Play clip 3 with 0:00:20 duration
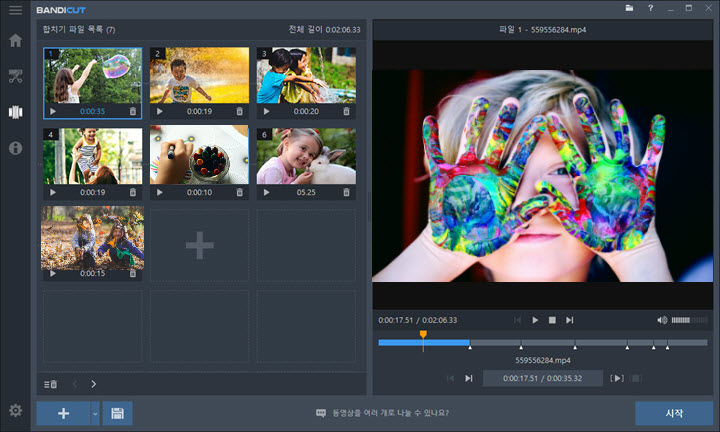This screenshot has height=432, width=720. 266,112
